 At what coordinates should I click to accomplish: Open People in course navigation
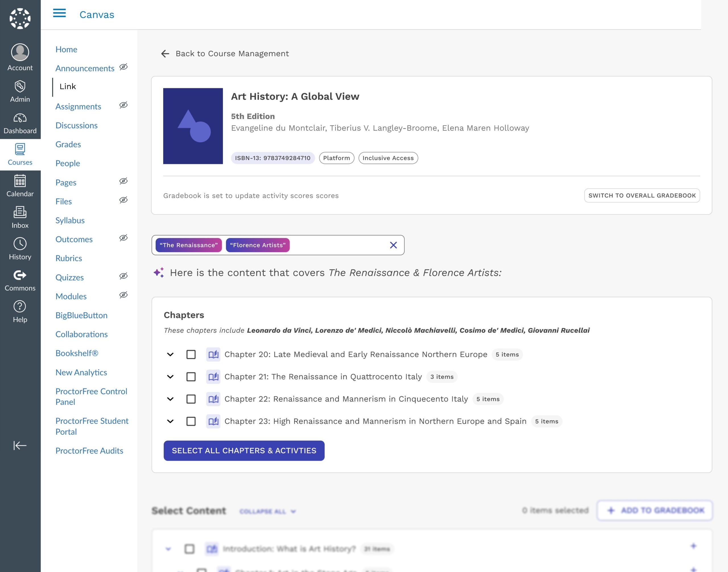coord(68,163)
